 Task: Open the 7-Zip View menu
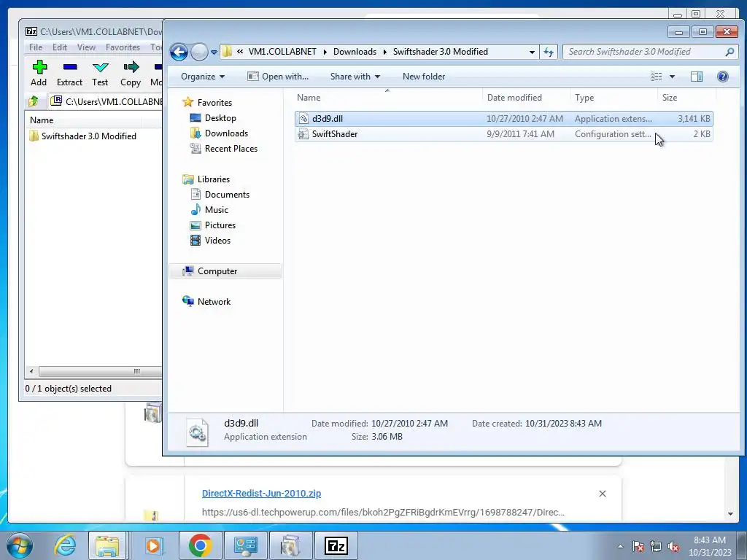pos(86,47)
